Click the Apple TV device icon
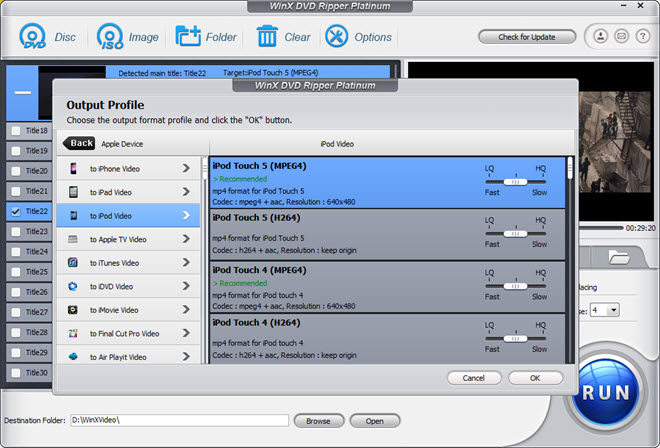This screenshot has height=448, width=660. point(73,239)
